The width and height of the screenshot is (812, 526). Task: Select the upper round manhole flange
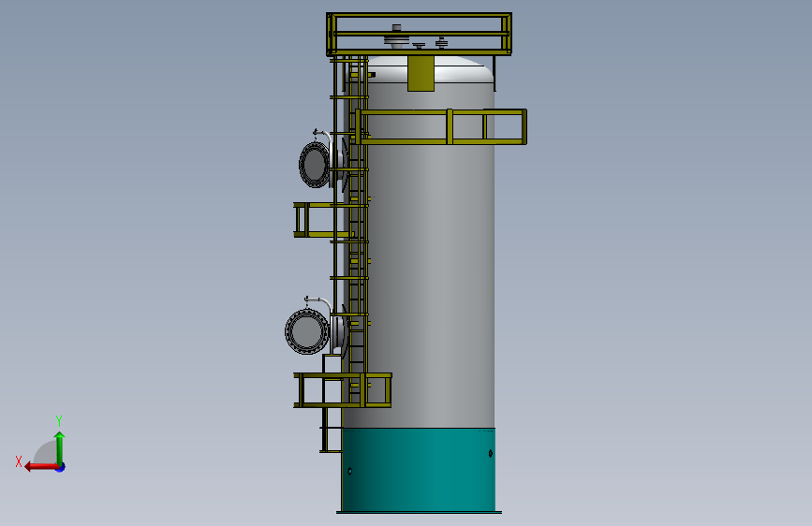point(314,164)
